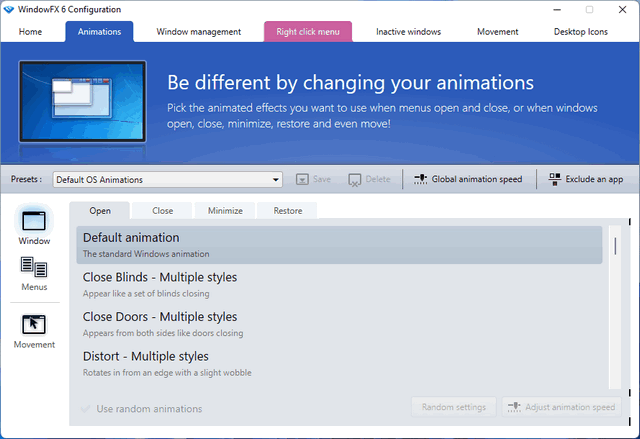This screenshot has height=439, width=640.
Task: Open the Right click menu tab
Action: (307, 32)
